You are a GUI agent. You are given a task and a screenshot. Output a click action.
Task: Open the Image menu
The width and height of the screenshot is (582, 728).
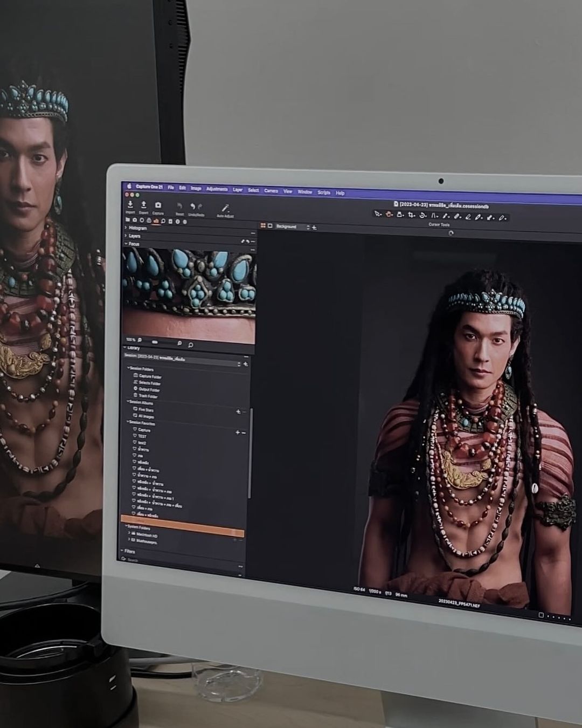[x=196, y=188]
